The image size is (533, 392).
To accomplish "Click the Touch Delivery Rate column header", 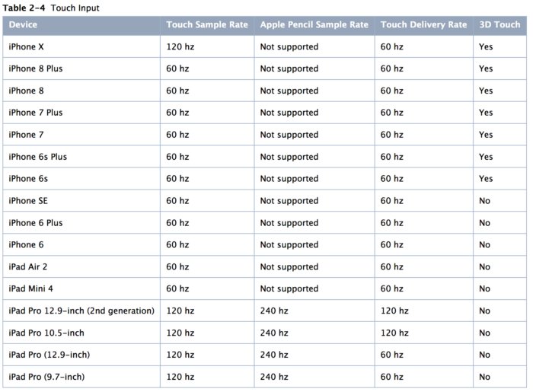I will tap(423, 24).
